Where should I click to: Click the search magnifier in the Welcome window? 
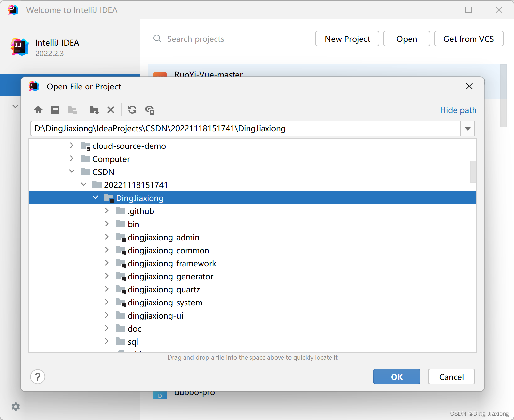click(157, 39)
